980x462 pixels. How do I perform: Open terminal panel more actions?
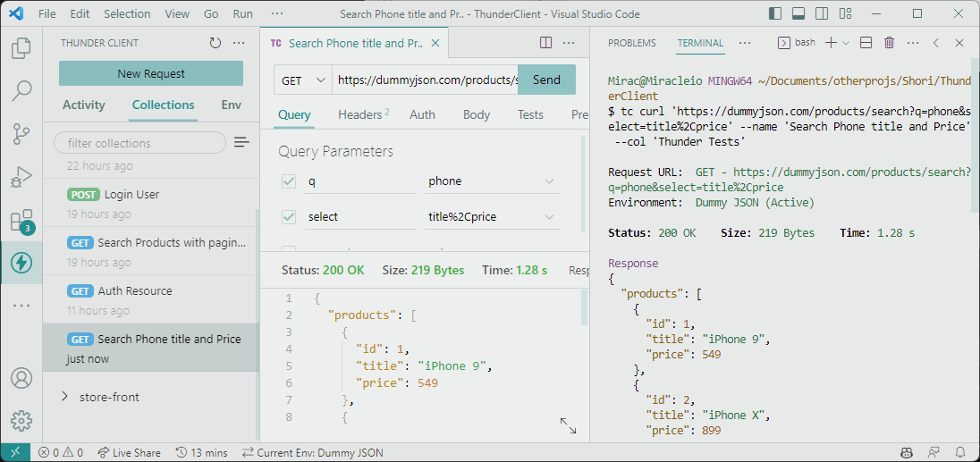coord(913,43)
